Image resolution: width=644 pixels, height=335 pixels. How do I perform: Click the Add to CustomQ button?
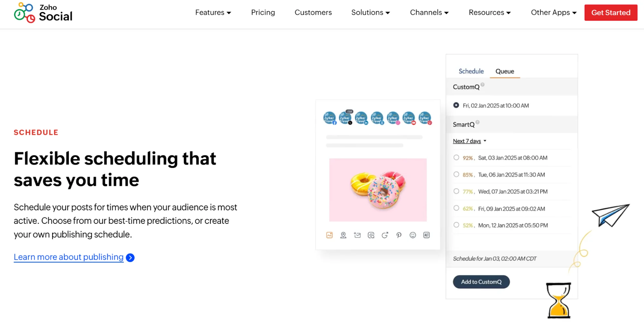(x=481, y=282)
